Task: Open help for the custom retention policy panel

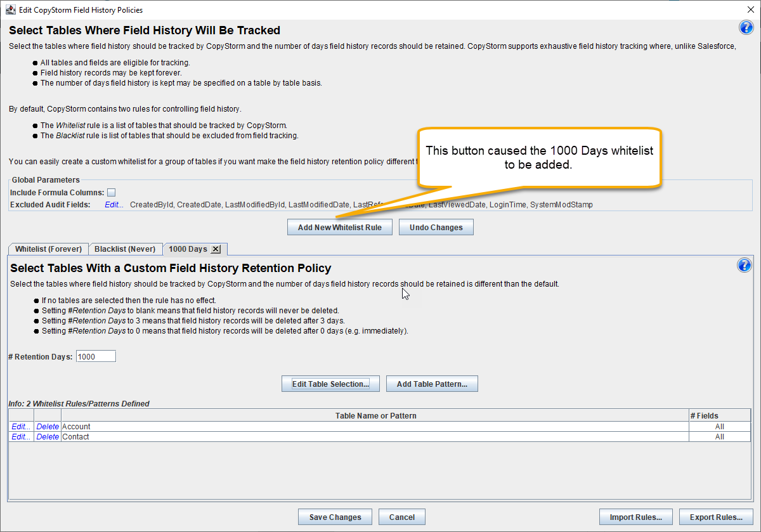Action: click(x=744, y=265)
